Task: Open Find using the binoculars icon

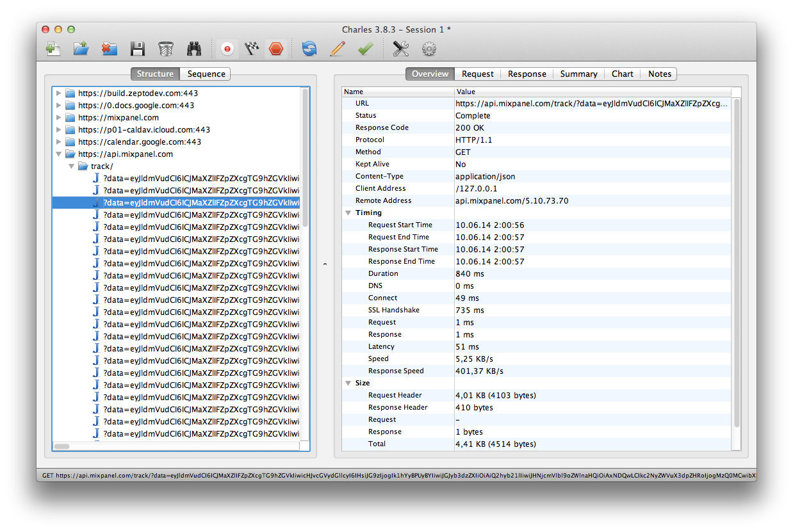Action: tap(194, 49)
